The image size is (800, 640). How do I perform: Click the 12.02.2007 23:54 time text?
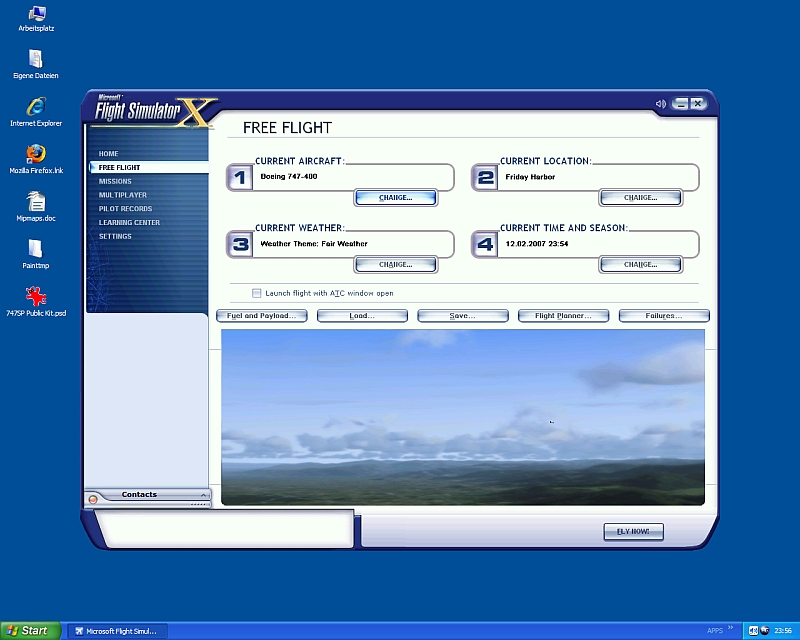(537, 244)
